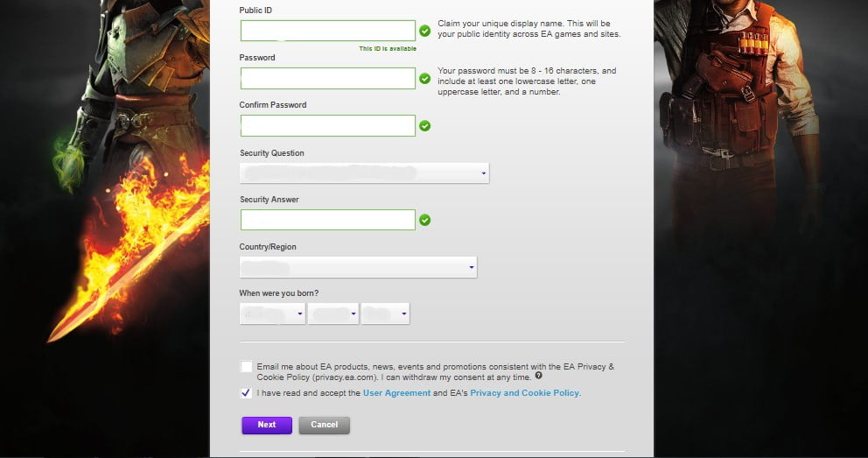Click the green checkmark beside Public ID

(424, 31)
